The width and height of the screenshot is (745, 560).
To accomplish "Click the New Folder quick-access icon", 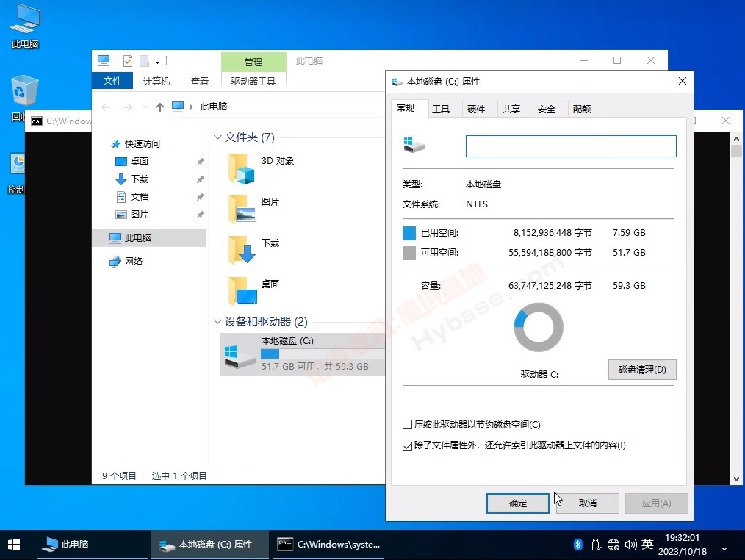I will [145, 61].
